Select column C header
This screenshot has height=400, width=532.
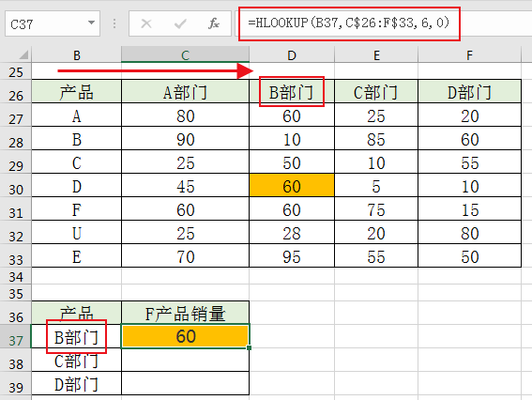(185, 55)
